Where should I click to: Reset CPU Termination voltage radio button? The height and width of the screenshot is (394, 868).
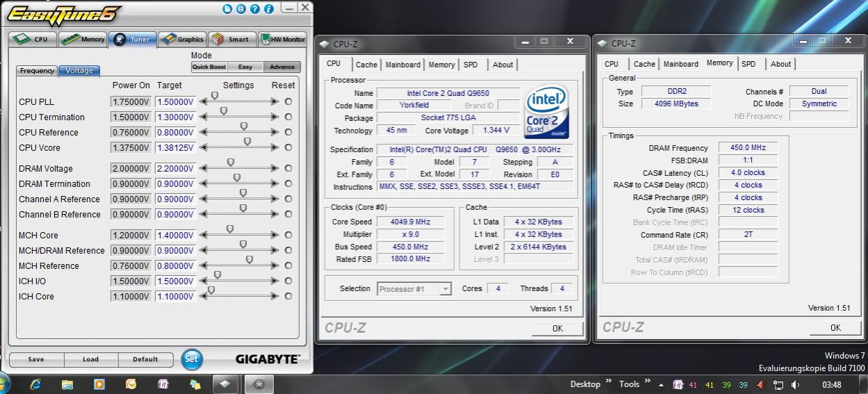[288, 117]
